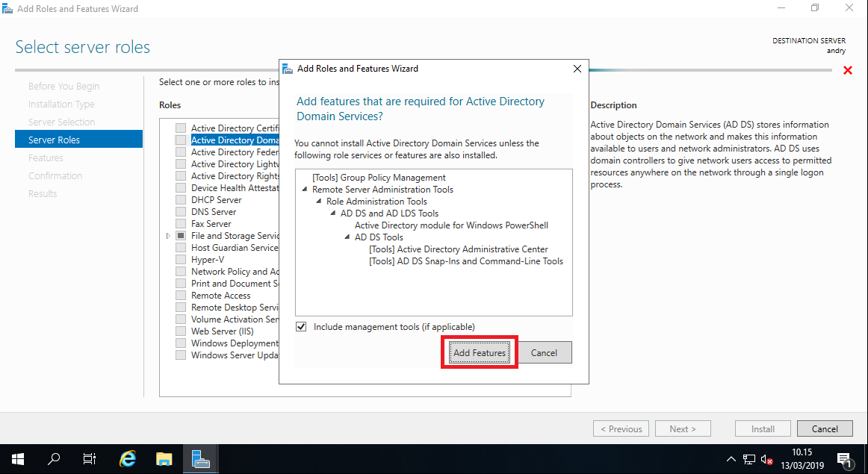
Task: Check Windows Server Update Services checkbox
Action: click(x=181, y=355)
